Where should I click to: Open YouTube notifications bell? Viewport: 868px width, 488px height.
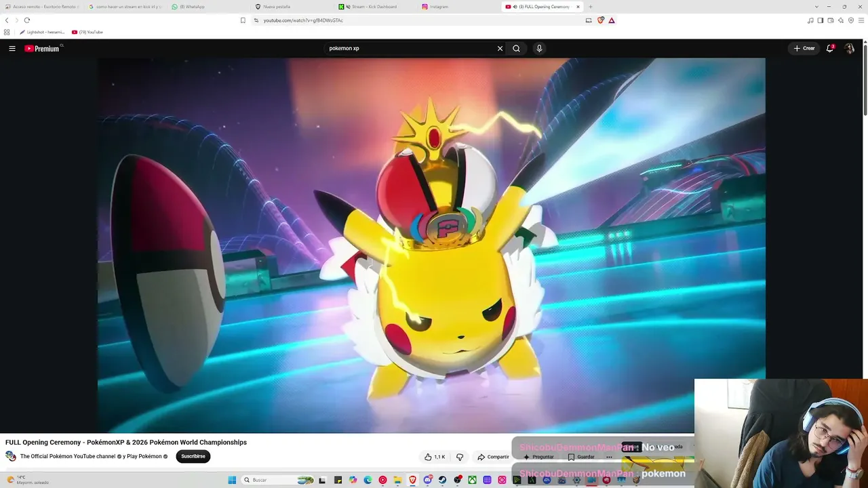click(829, 48)
